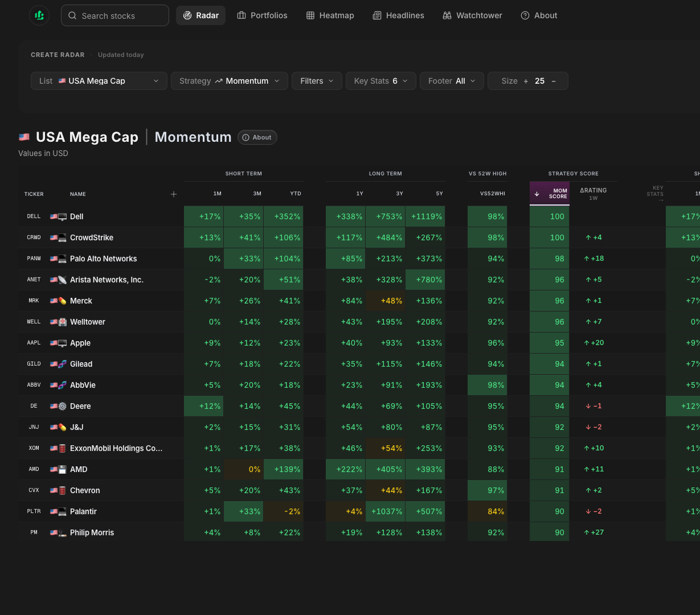Screen dimensions: 700x615
Task: Click the Chevron oil drum icon
Action: [63, 490]
